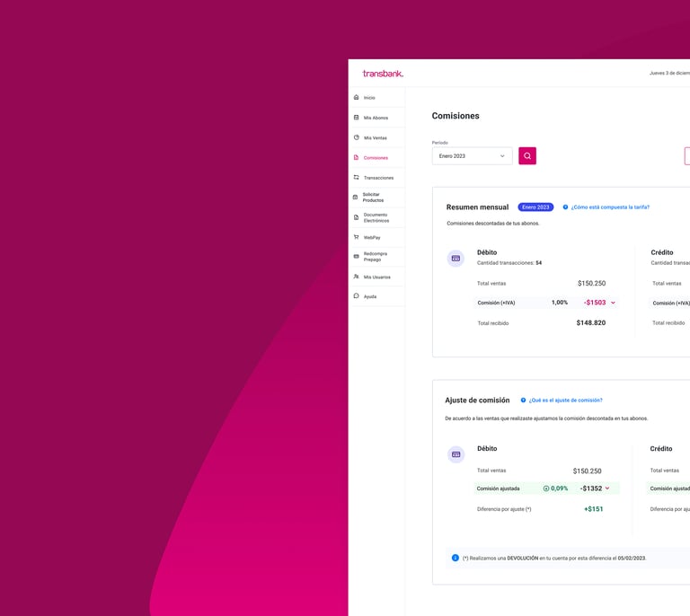Open Mis Usuarios menu item
The height and width of the screenshot is (616, 690).
[376, 277]
